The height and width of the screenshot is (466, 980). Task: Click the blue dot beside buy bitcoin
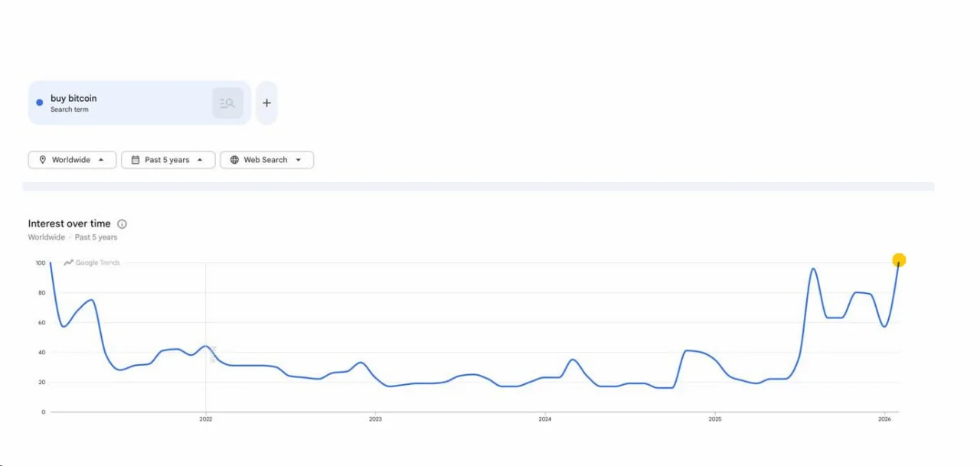[x=39, y=102]
